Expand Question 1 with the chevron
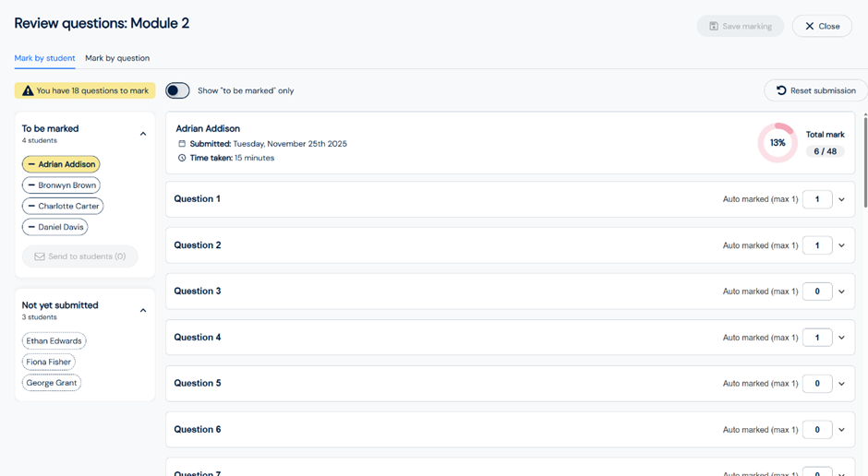868x476 pixels. [841, 199]
